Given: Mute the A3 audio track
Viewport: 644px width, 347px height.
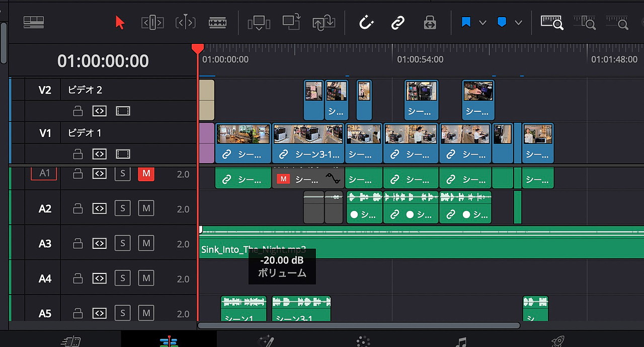Looking at the screenshot, I should pos(146,243).
